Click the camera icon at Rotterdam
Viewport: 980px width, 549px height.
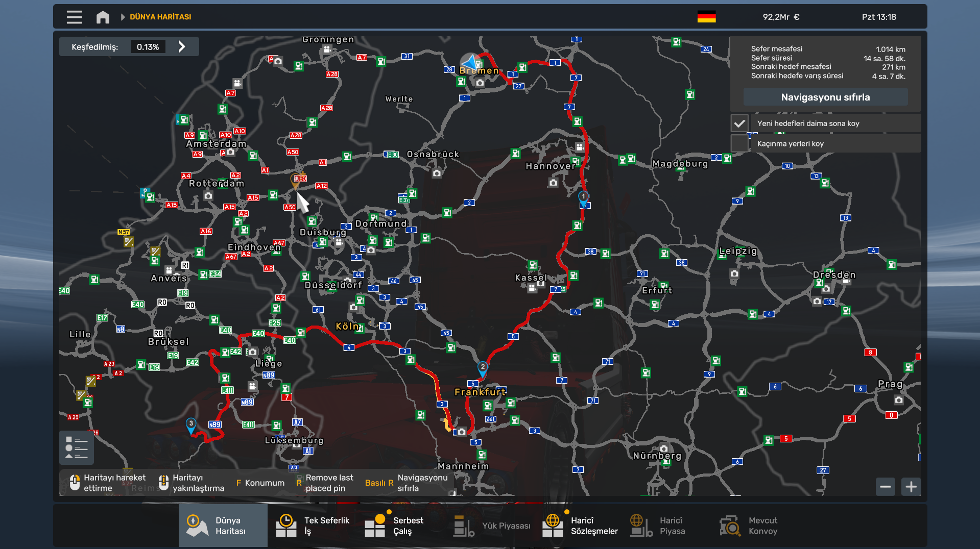(x=208, y=195)
